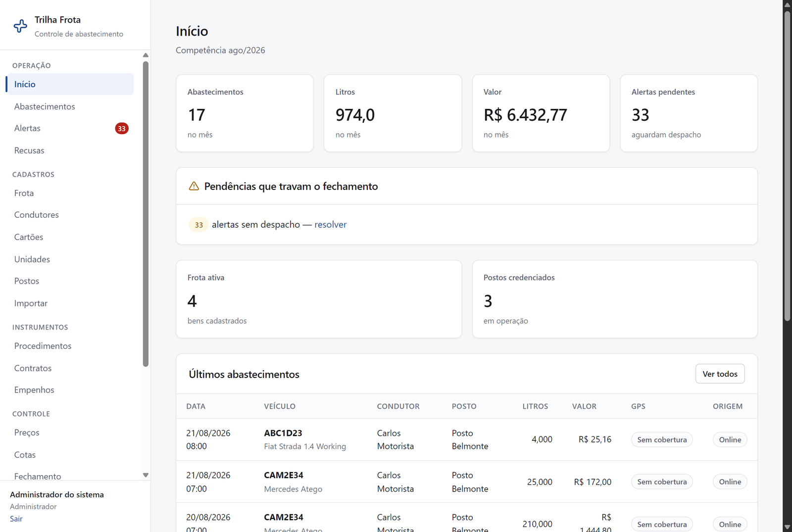
Task: Open the Cotas page
Action: coord(70,455)
